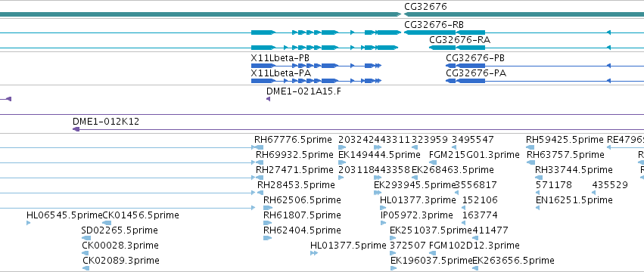644x272 pixels.
Task: Click the CG32676-PB label
Action: point(475,58)
